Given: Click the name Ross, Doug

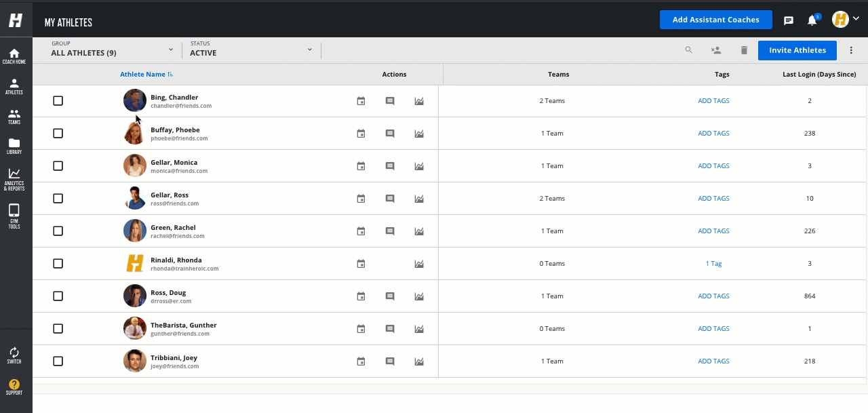Looking at the screenshot, I should coord(168,293).
